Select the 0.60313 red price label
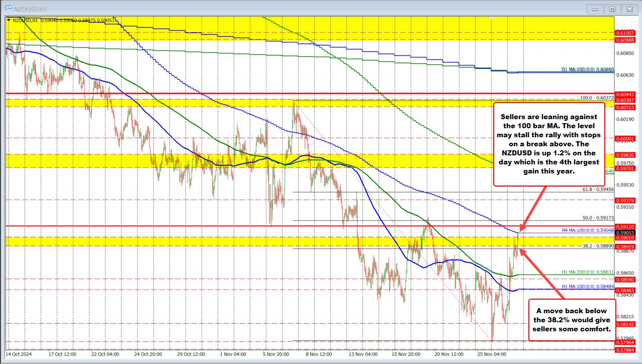This screenshot has width=642, height=364. click(624, 107)
